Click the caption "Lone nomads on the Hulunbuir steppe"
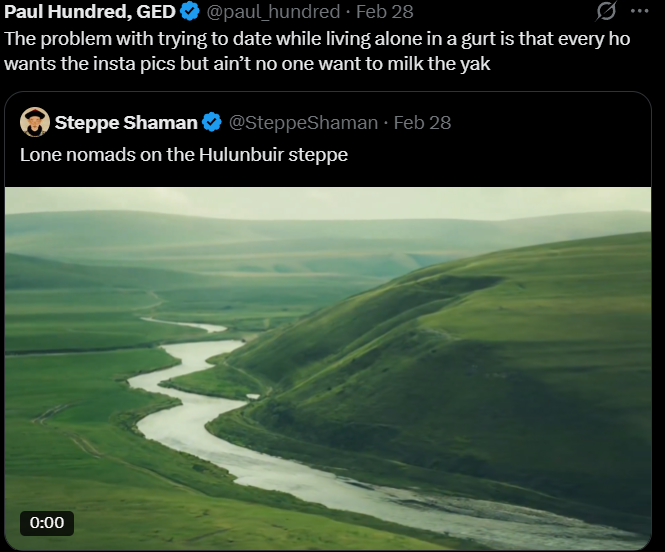Screen dimensions: 665x552 pos(184,155)
